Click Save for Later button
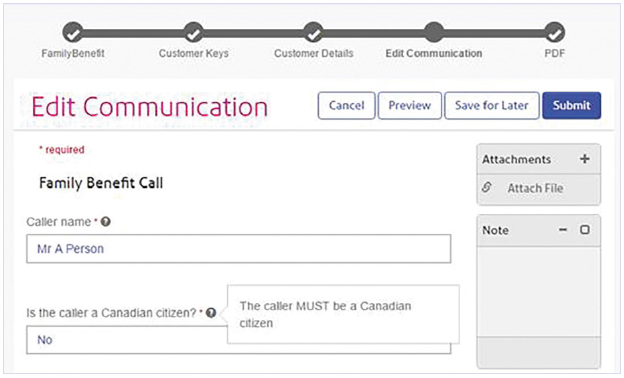624x378 pixels. (x=491, y=105)
